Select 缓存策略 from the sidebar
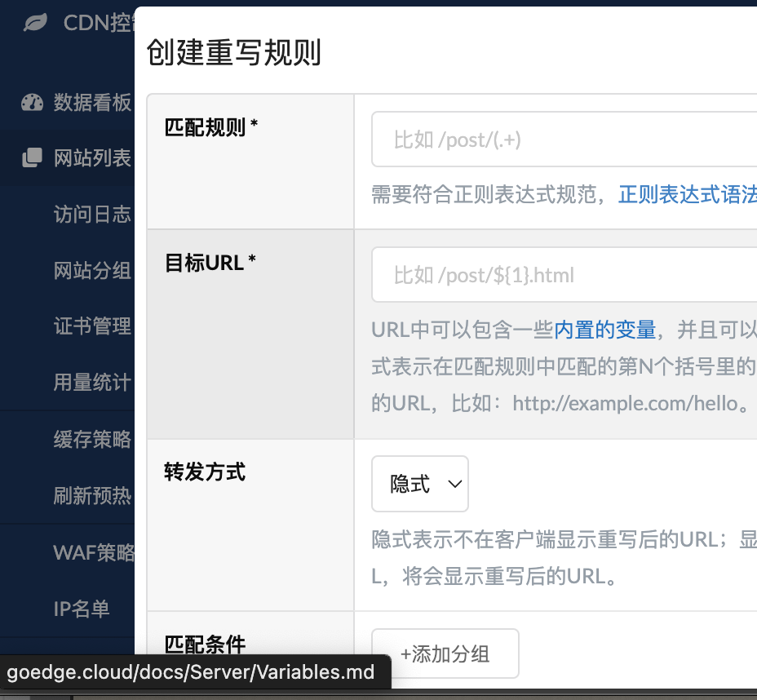This screenshot has width=757, height=700. coord(92,440)
